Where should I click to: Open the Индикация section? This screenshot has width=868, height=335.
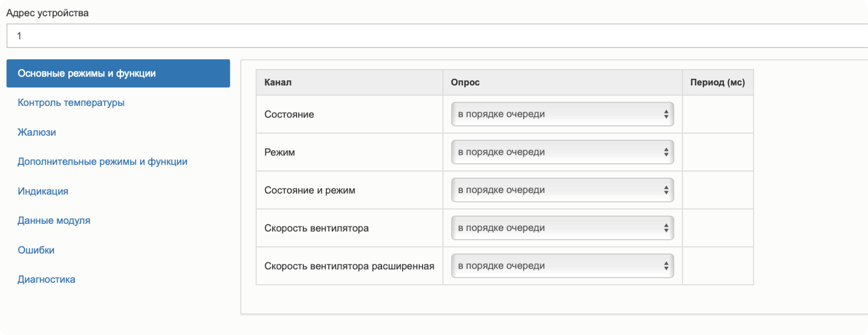[x=43, y=191]
